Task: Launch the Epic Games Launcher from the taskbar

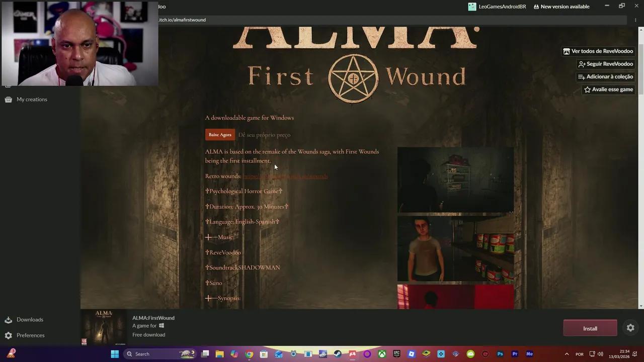Action: 396,354
